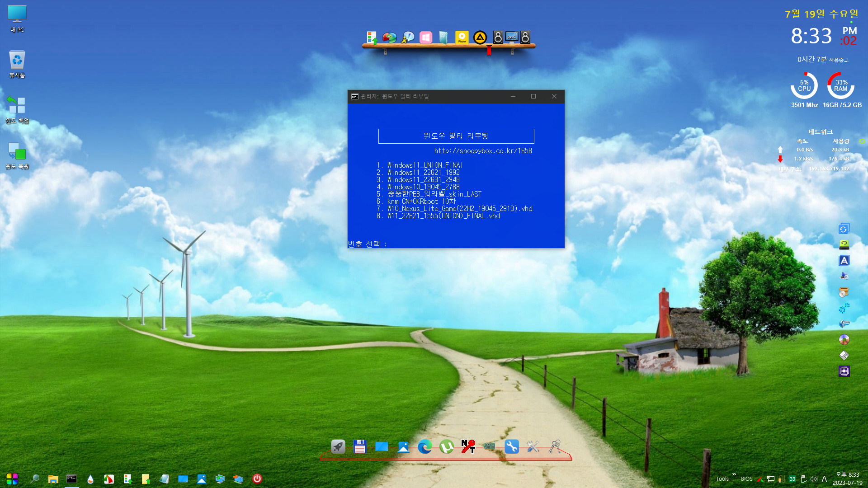
Task: Open Microsoft Edge from the dock
Action: coord(425,447)
